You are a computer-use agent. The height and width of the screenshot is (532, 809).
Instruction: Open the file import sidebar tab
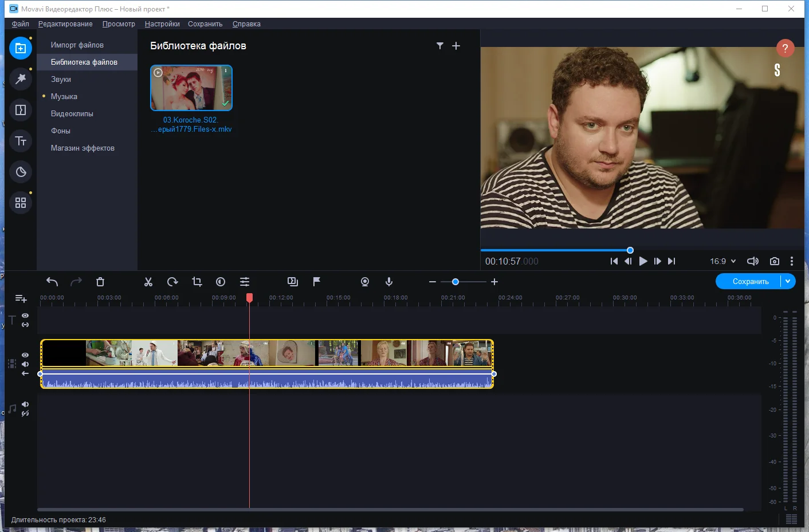pos(21,48)
